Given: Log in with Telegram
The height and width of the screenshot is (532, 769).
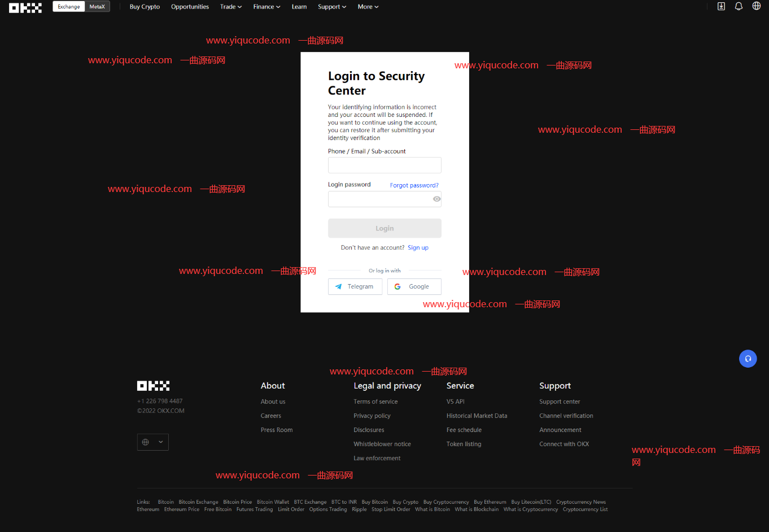Looking at the screenshot, I should pyautogui.click(x=355, y=287).
